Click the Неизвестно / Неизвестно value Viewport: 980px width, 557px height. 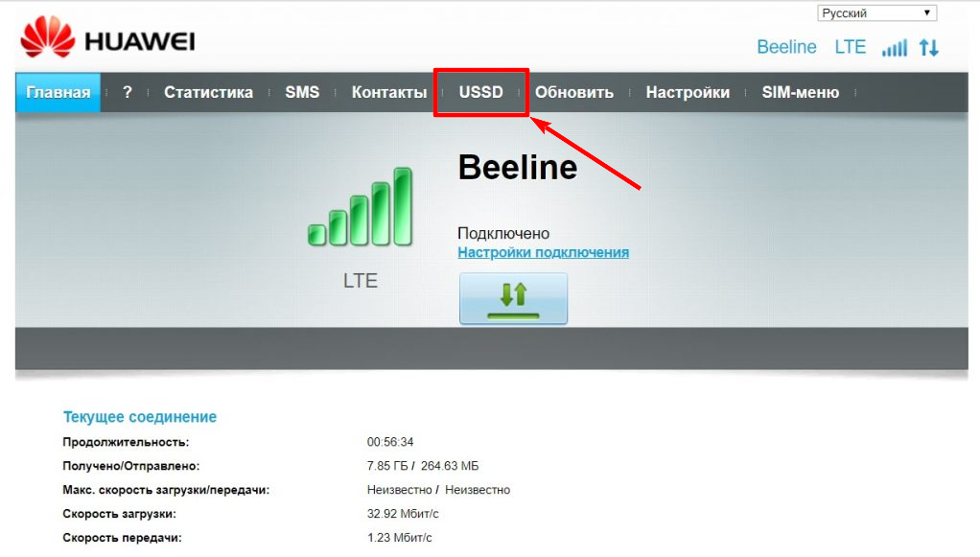(x=439, y=490)
